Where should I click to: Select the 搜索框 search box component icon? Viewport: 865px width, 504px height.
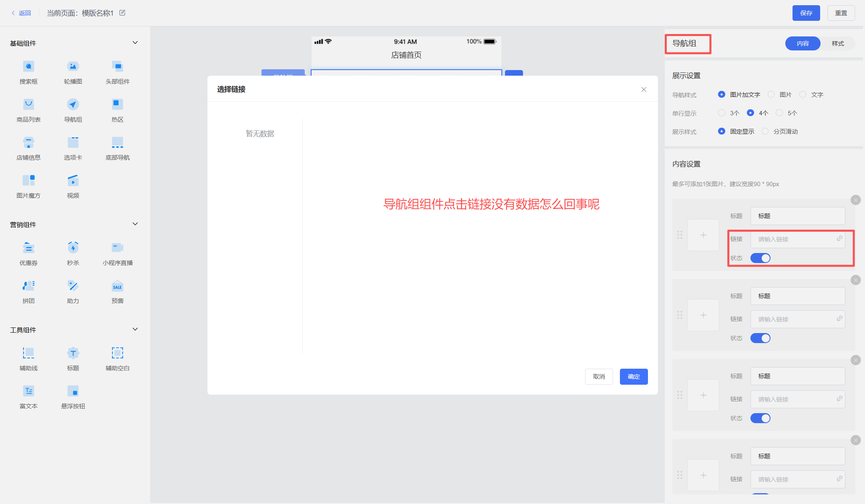[28, 66]
